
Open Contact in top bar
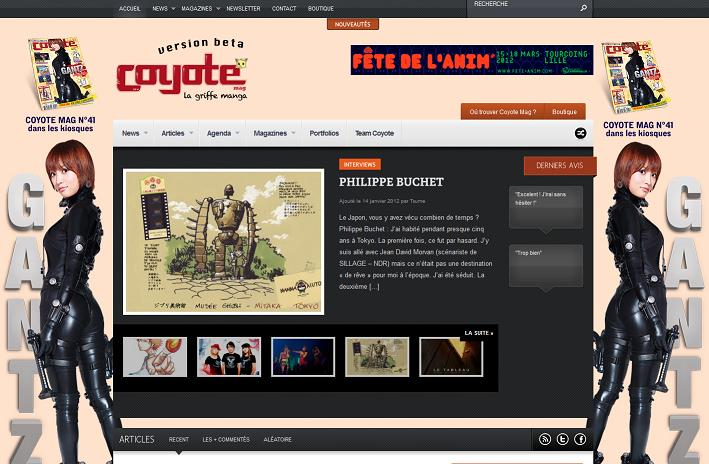(284, 8)
